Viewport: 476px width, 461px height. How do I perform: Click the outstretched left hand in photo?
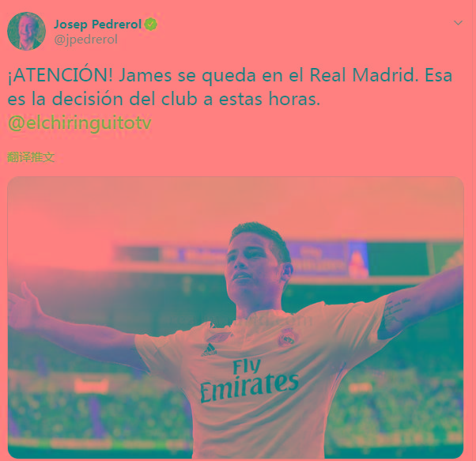pyautogui.click(x=23, y=304)
